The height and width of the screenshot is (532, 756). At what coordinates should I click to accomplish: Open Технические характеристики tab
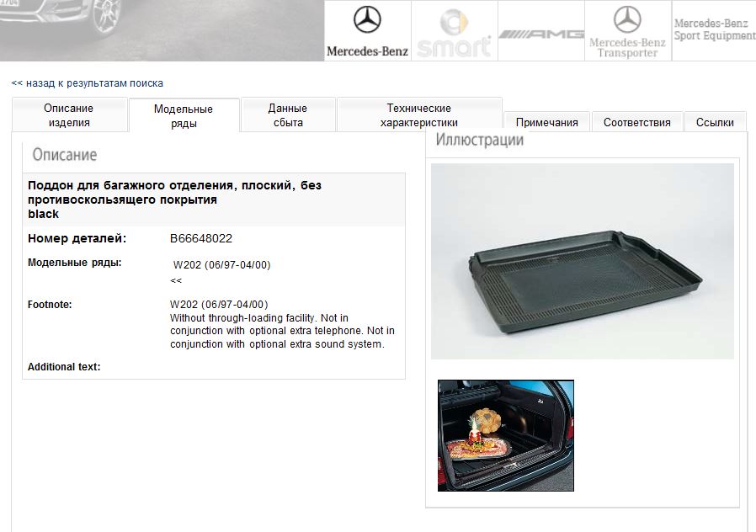(419, 114)
